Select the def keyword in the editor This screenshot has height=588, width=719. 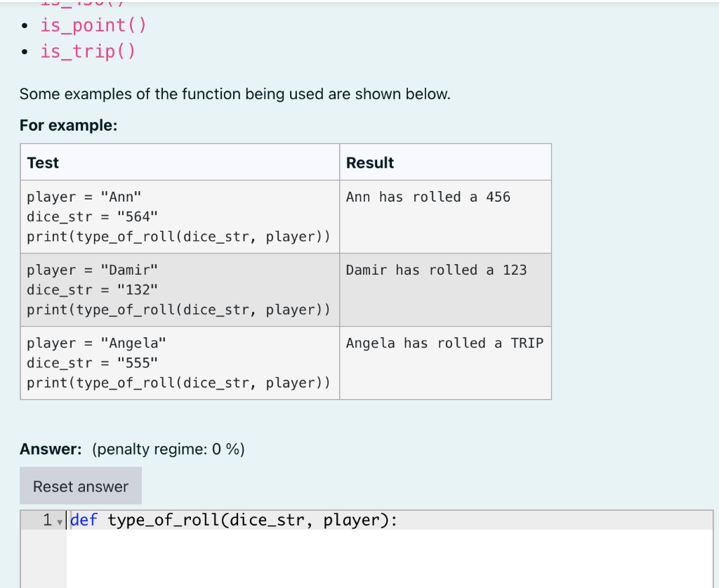pyautogui.click(x=86, y=520)
